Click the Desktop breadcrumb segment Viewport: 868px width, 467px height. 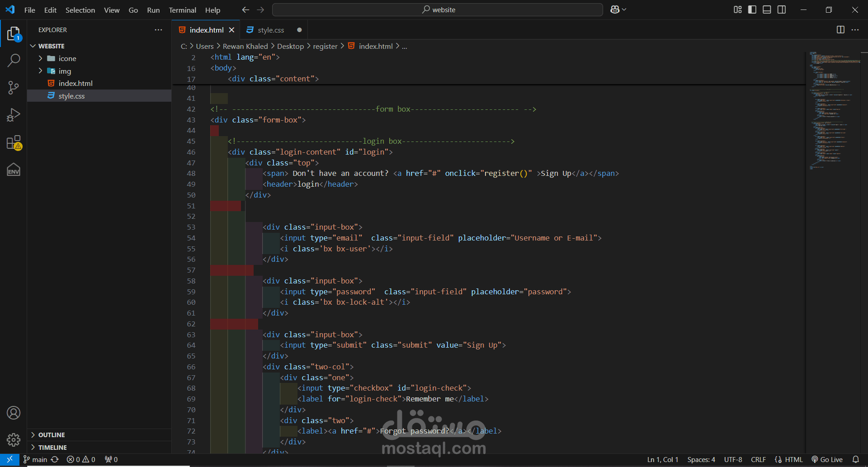pyautogui.click(x=290, y=46)
